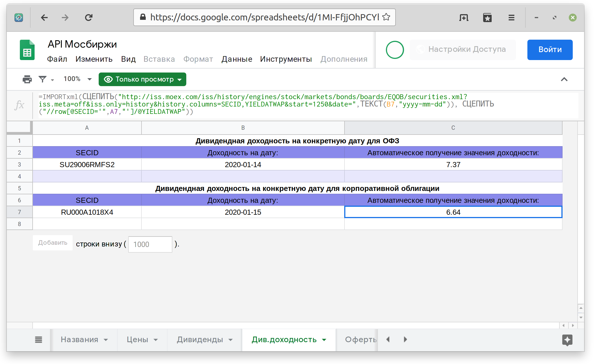Screen dimensions: 596x364
Task: Open the Изменить menu
Action: point(94,59)
